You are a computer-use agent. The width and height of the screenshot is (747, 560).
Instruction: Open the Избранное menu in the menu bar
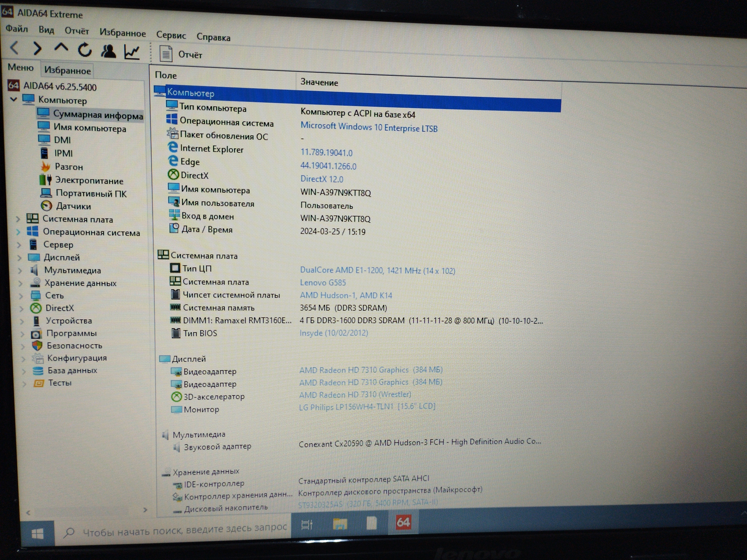point(123,33)
